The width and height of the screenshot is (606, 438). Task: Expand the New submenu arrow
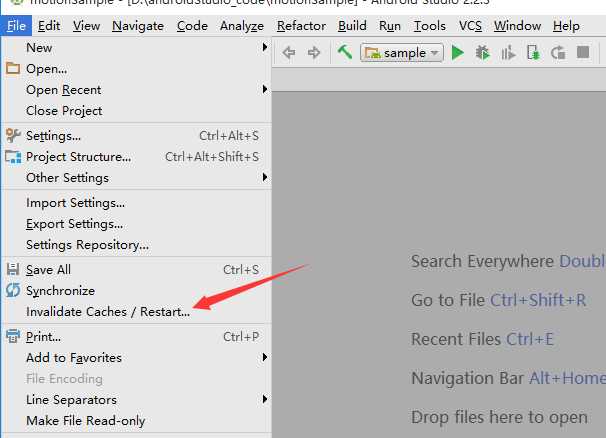(x=265, y=47)
